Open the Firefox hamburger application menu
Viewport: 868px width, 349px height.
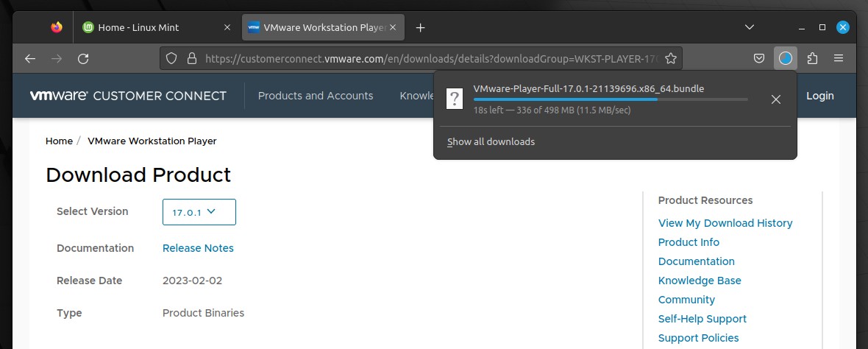click(x=838, y=58)
